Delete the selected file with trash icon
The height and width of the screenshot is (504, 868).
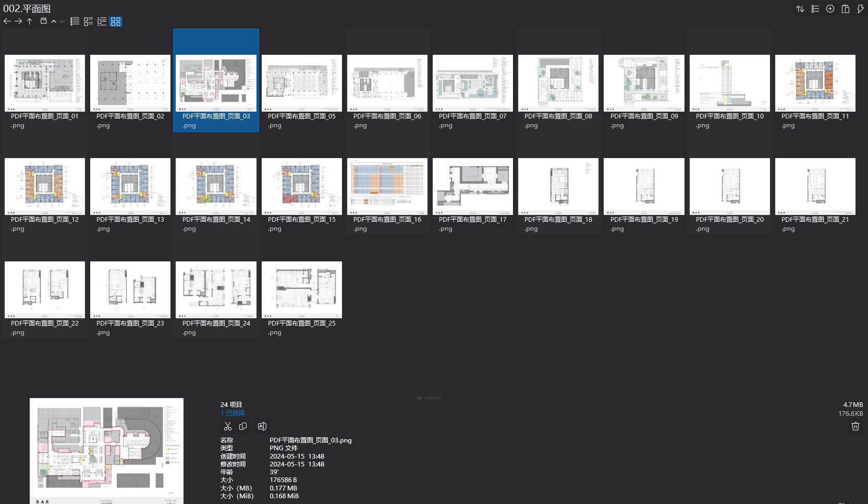[855, 426]
